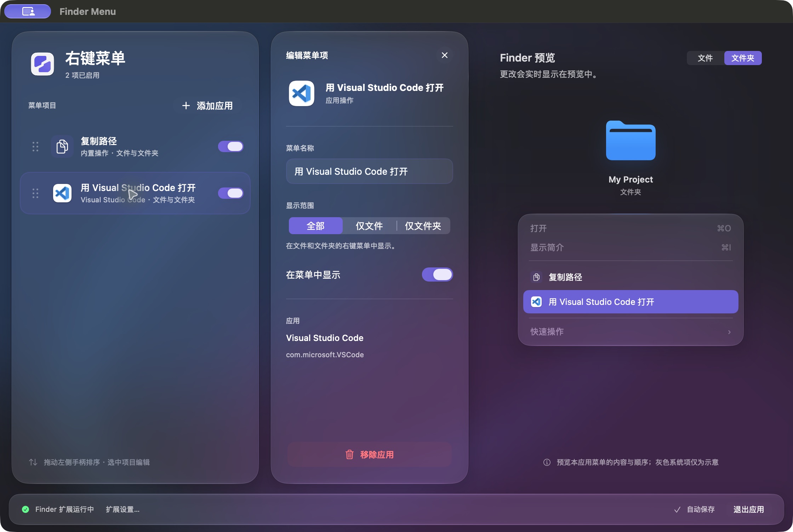Expand the 快速操作 submenu chevron
This screenshot has height=532, width=793.
click(729, 332)
